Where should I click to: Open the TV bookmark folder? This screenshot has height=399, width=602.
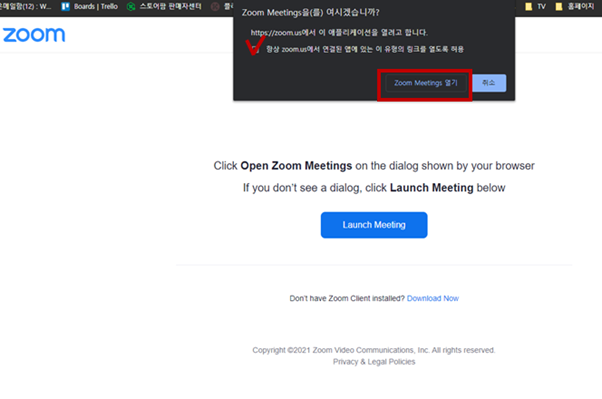pos(536,6)
